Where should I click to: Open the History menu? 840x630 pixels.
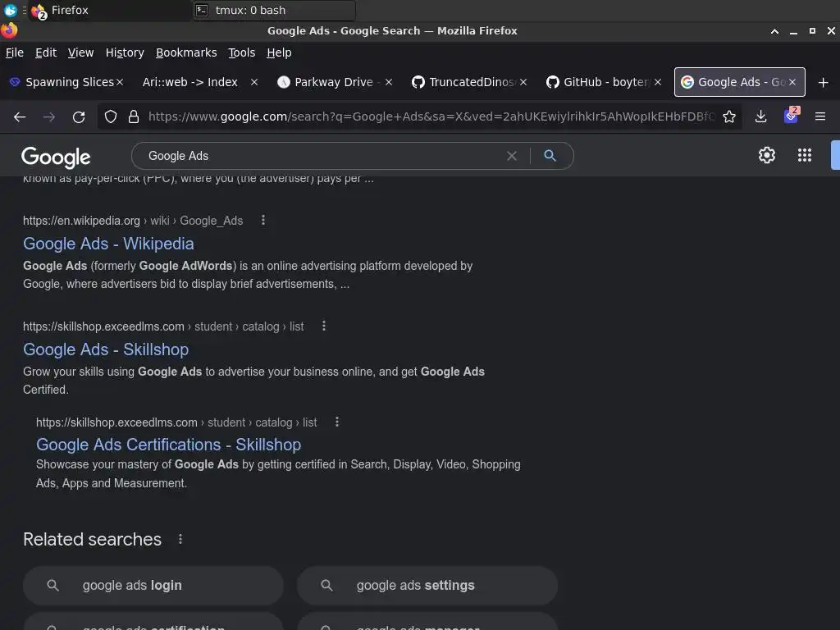(x=125, y=52)
